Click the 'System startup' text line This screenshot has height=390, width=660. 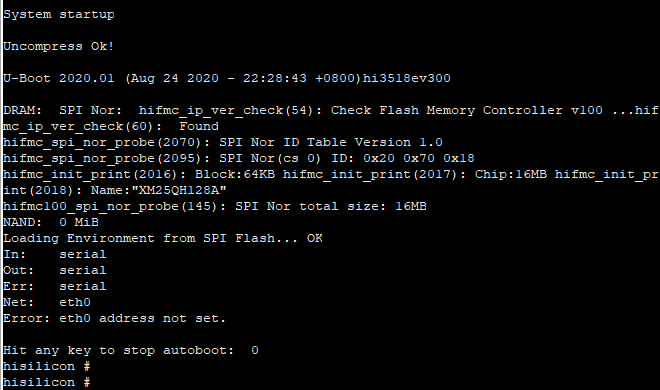59,14
